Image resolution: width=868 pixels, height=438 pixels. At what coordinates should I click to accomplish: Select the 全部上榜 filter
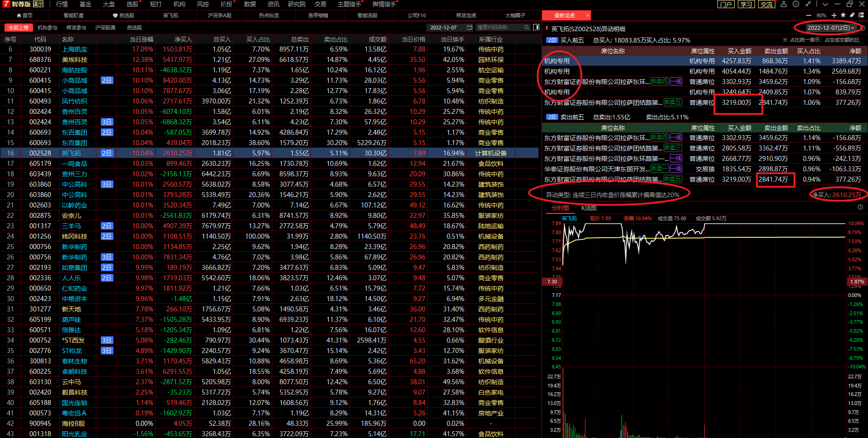(19, 28)
